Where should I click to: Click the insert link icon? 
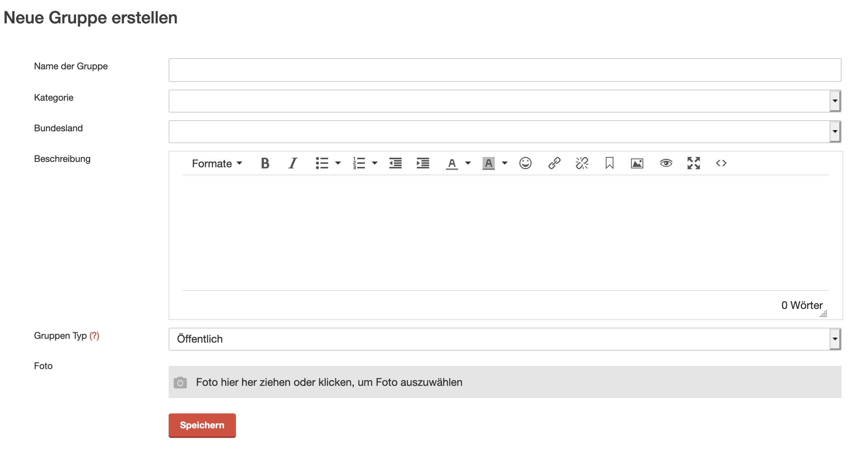coord(554,163)
